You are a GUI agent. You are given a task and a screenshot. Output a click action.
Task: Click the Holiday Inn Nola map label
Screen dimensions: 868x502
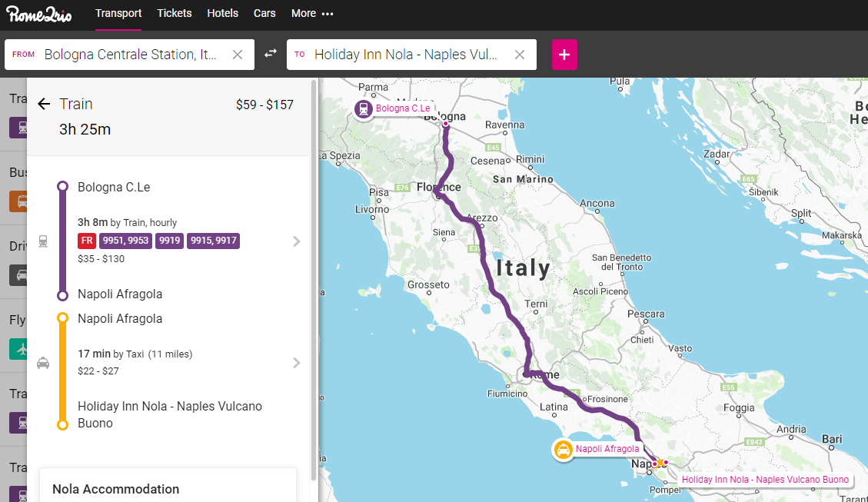(x=765, y=479)
